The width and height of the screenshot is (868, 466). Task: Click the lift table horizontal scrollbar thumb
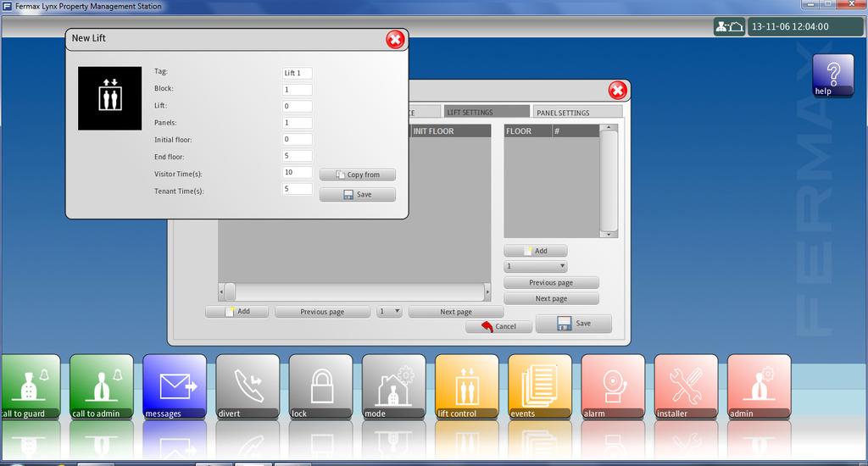(231, 291)
